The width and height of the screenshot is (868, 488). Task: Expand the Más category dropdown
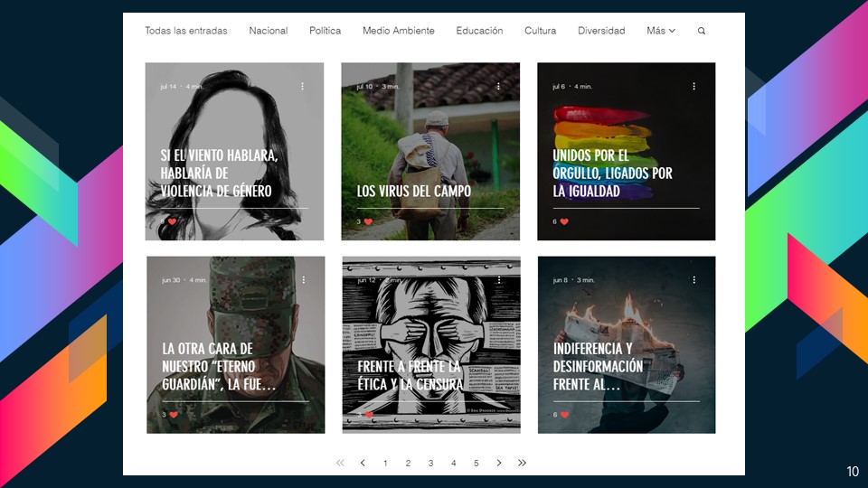point(661,31)
